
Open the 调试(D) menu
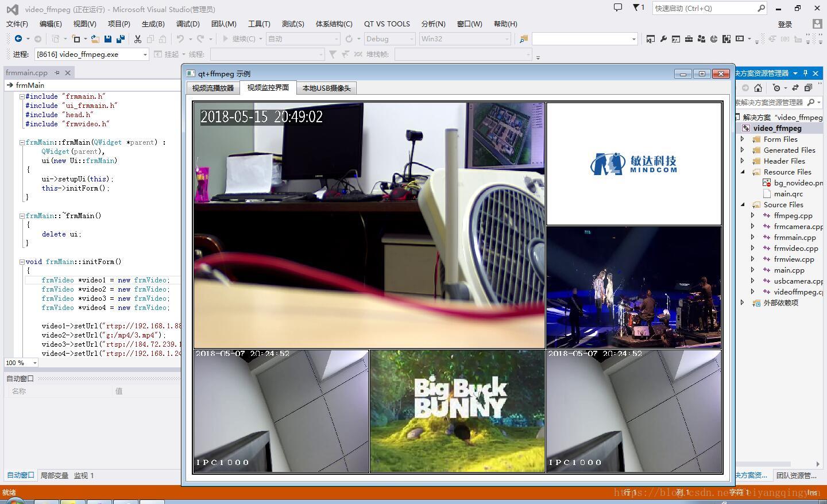188,24
